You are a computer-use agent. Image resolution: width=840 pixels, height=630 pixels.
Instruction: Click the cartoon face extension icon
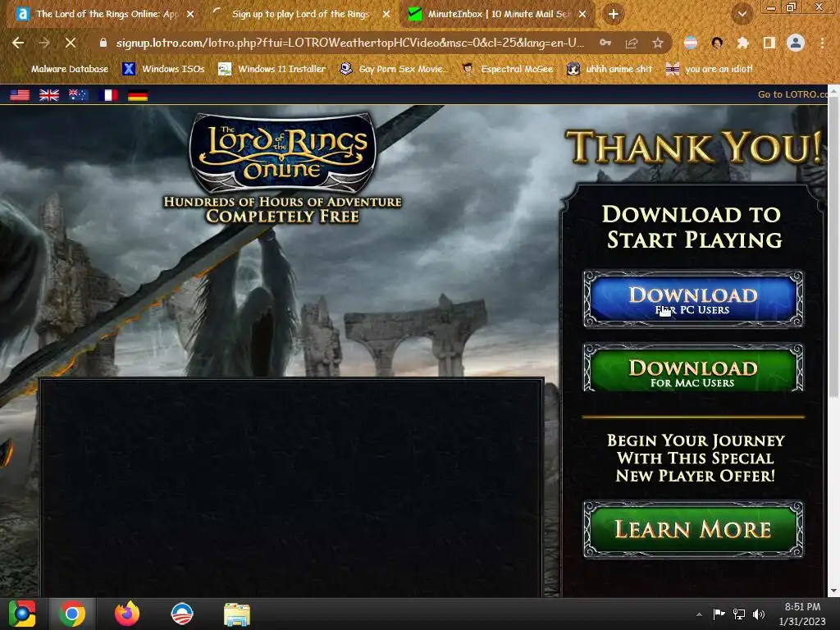coord(717,43)
